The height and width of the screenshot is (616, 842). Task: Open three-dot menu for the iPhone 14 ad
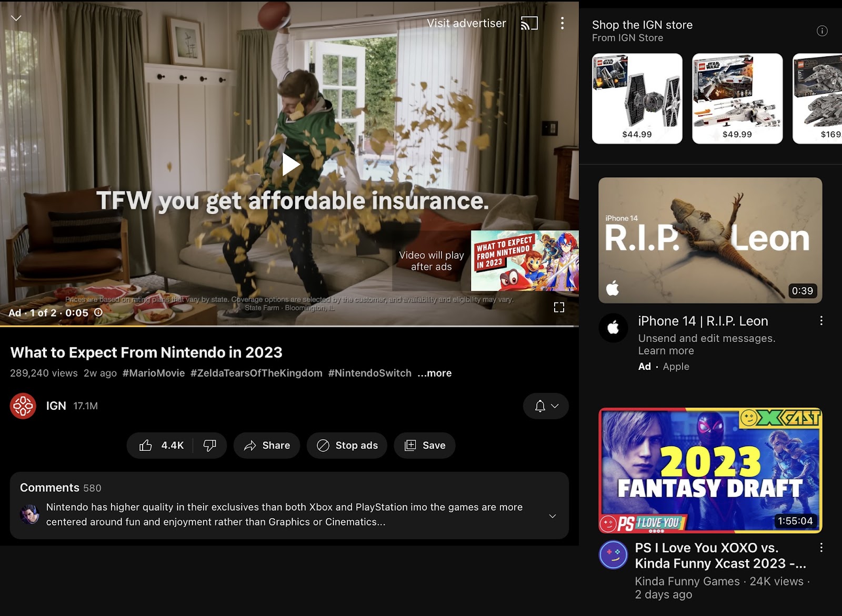click(x=821, y=321)
